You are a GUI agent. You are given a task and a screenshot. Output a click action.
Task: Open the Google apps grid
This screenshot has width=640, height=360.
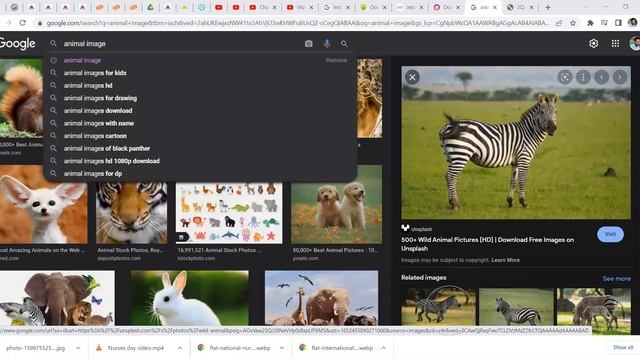(x=615, y=43)
